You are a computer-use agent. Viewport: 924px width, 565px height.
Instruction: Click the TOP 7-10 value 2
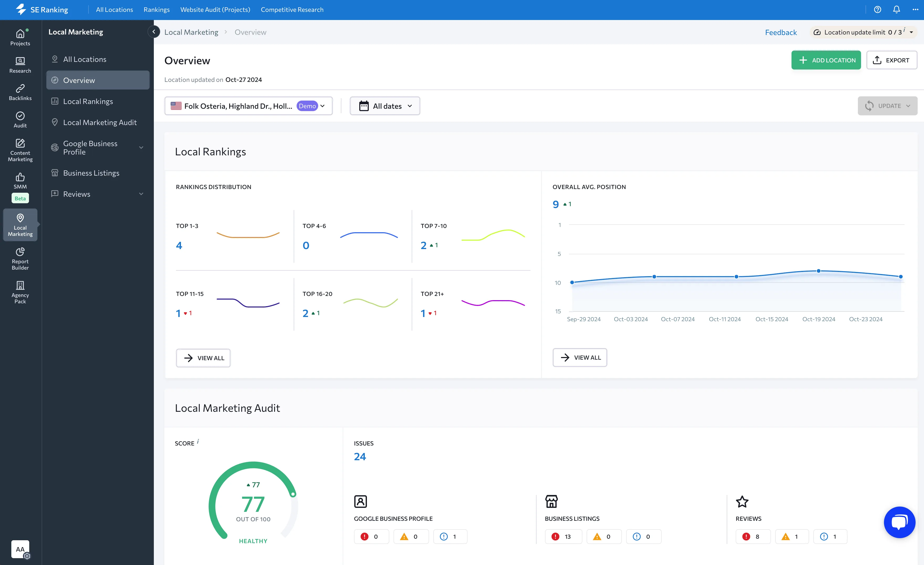pos(423,246)
